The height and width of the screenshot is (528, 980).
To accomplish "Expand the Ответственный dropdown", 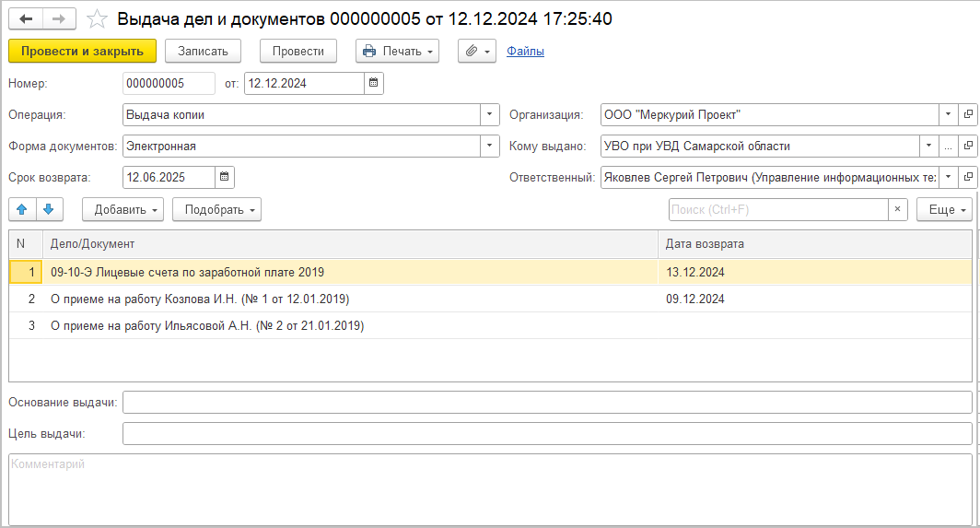I will pos(948,177).
